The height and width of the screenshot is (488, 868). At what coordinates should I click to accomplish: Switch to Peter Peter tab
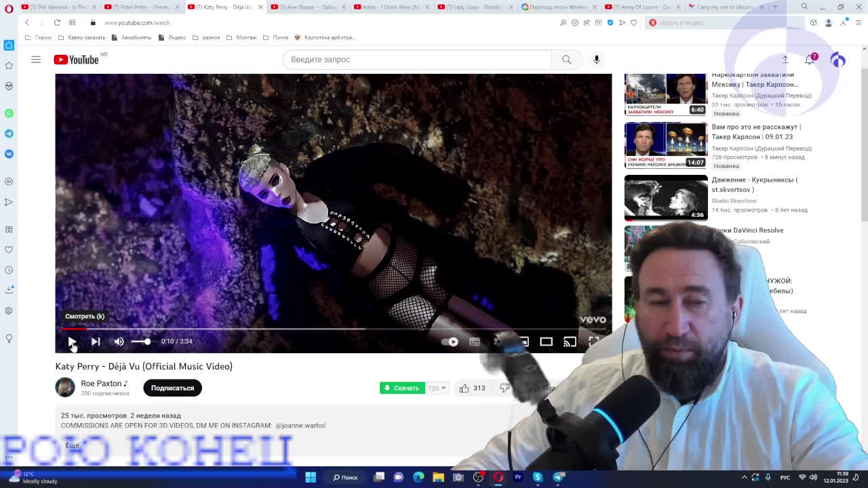(141, 7)
